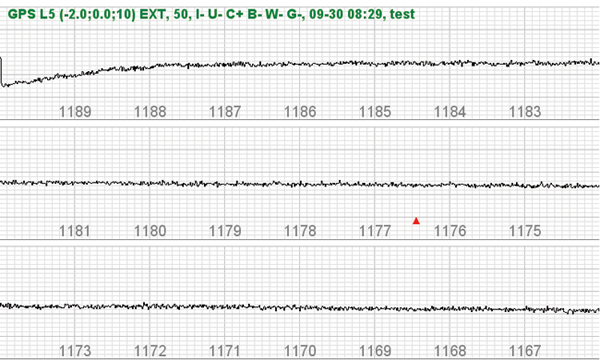This screenshot has width=600, height=360.
Task: Click time label 1175
Action: tap(525, 231)
